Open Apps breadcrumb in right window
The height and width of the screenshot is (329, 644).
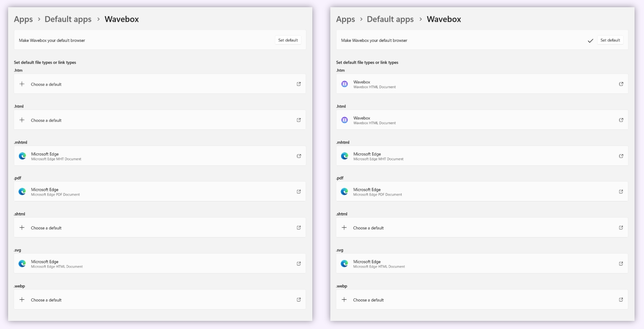[346, 19]
